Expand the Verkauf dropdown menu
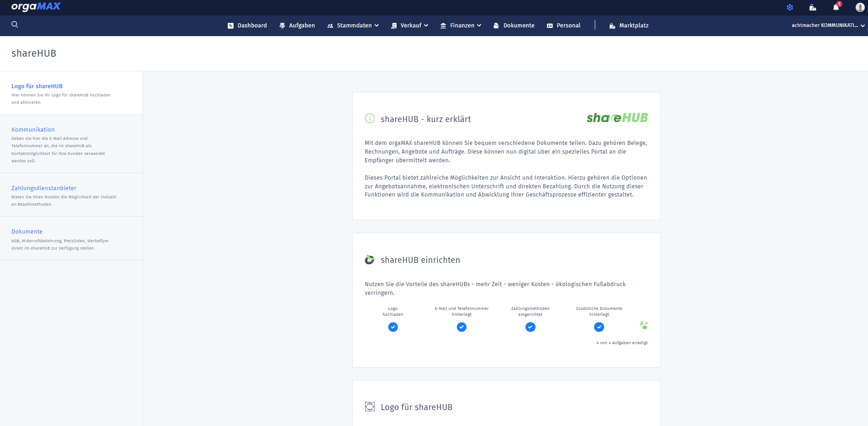This screenshot has width=868, height=426. click(x=410, y=26)
